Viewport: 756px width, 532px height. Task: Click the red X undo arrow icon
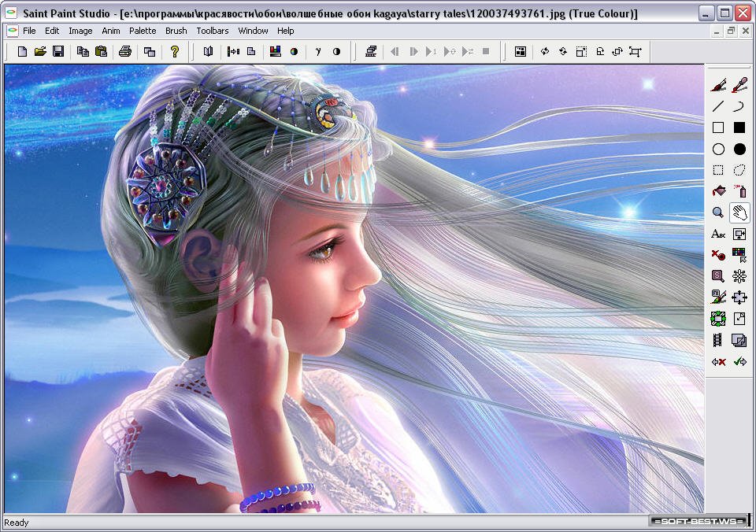[718, 361]
